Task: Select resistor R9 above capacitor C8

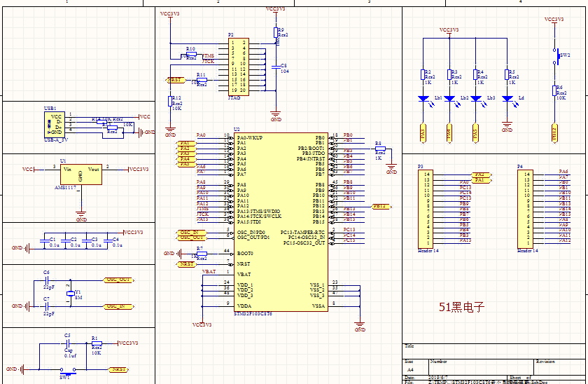Action: click(276, 33)
